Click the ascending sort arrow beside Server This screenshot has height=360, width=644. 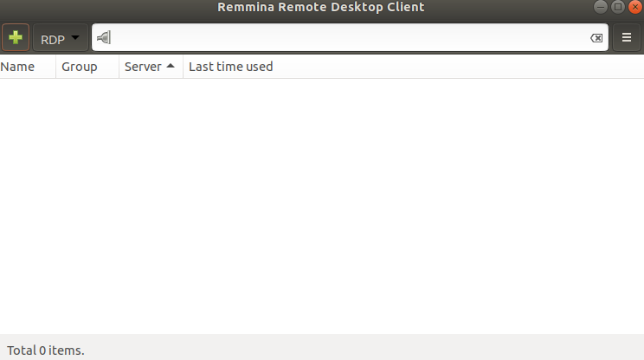pos(171,66)
